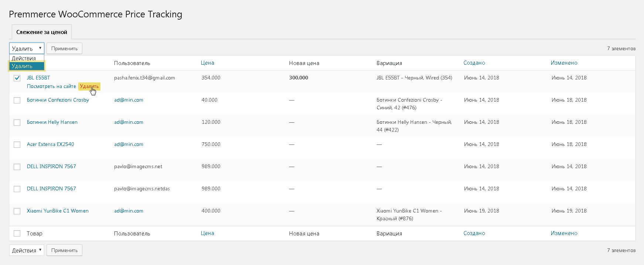Click the variation text JBL E55BT - Черный, Wired (354)
Viewport: 644px width, 265px height.
pos(414,78)
